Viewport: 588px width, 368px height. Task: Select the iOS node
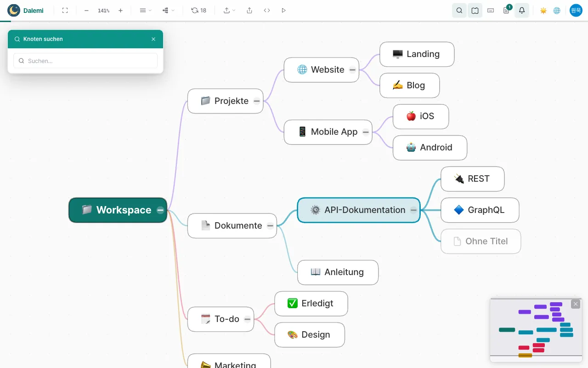point(421,116)
